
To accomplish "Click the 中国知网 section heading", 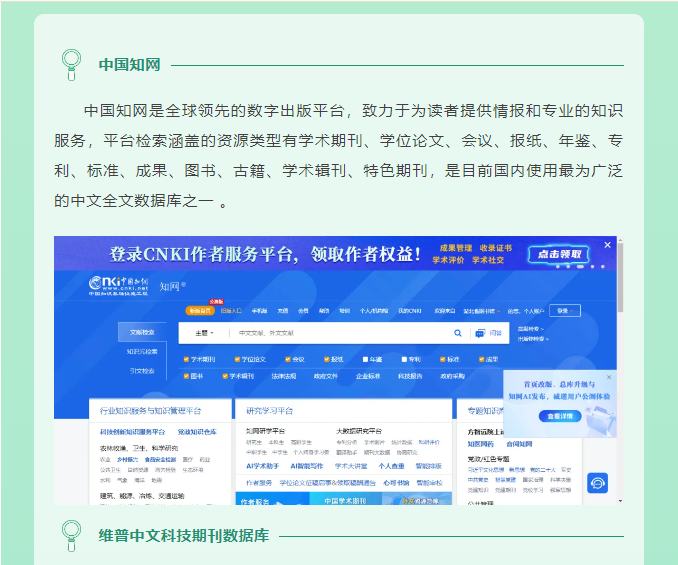I will pyautogui.click(x=129, y=65).
